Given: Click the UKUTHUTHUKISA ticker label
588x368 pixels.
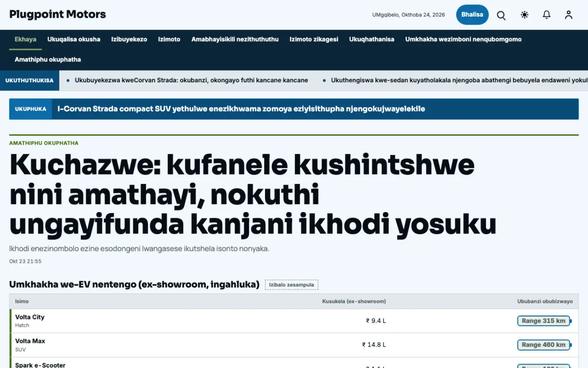Looking at the screenshot, I should (x=29, y=80).
